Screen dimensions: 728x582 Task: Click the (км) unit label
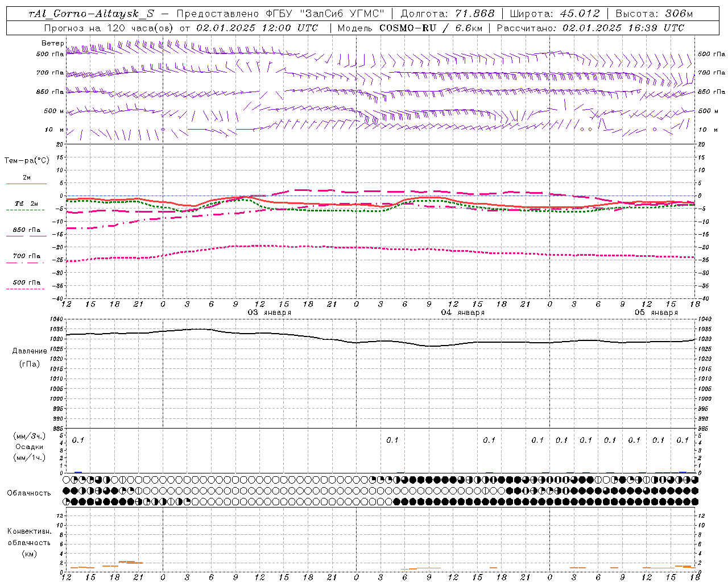[x=30, y=554]
